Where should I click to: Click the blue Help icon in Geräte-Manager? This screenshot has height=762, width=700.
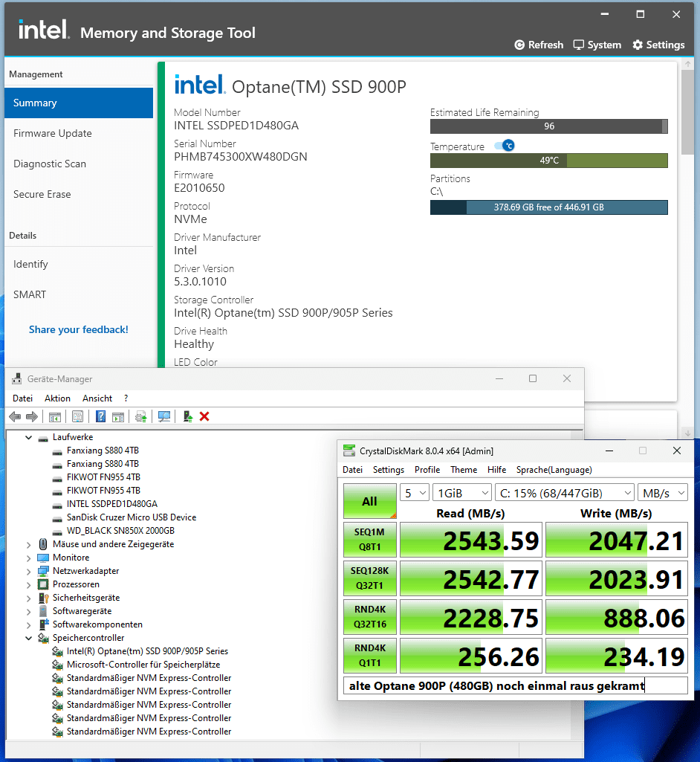tap(100, 416)
